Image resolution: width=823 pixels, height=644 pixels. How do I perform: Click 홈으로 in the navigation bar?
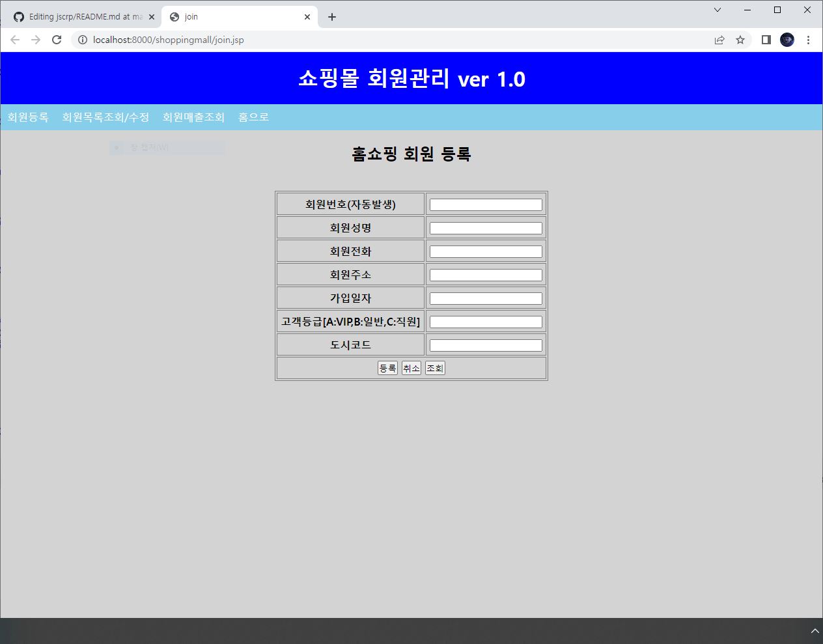[x=255, y=117]
